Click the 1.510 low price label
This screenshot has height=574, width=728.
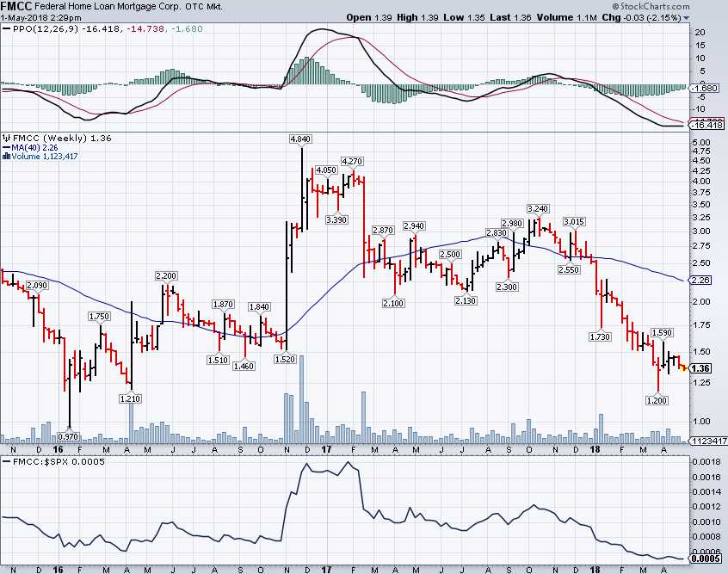[219, 360]
